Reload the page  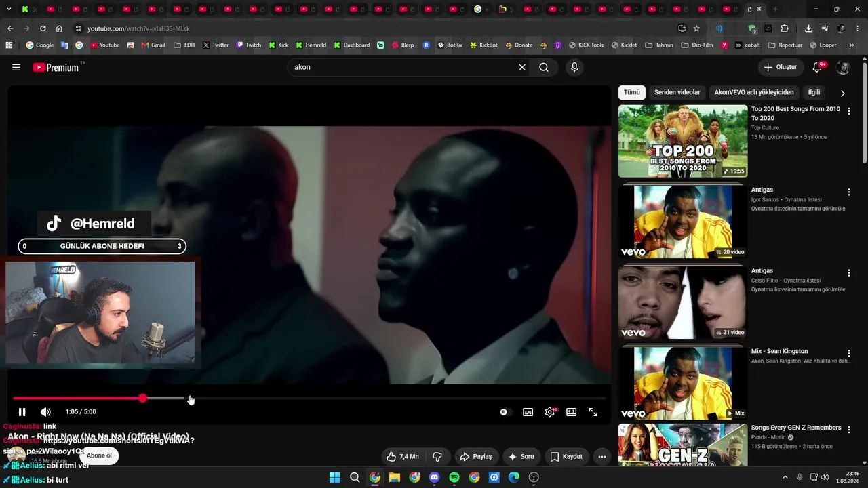(43, 28)
